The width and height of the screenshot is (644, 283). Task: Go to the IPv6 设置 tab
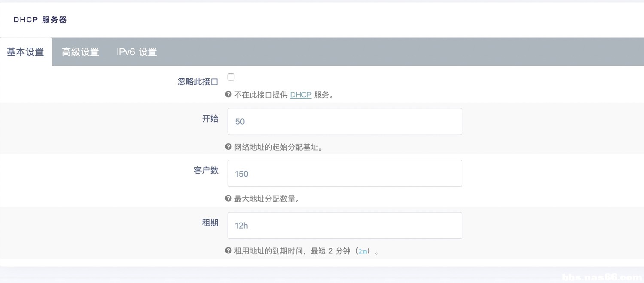[137, 52]
